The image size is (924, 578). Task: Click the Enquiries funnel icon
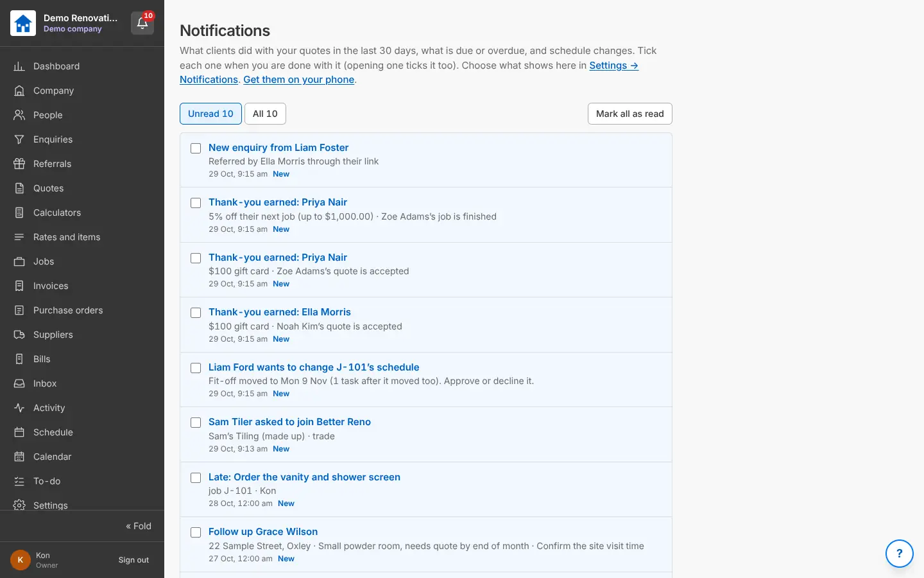(x=19, y=139)
